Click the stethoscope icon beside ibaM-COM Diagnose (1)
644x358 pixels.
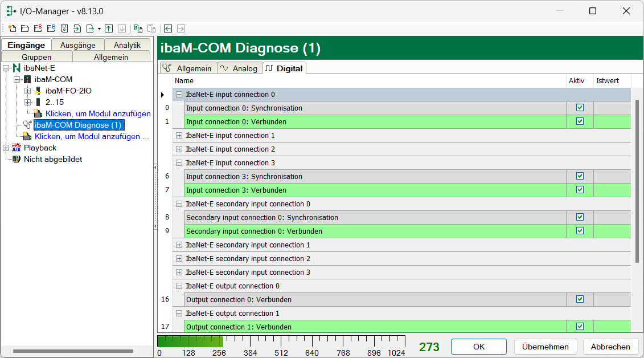[27, 125]
